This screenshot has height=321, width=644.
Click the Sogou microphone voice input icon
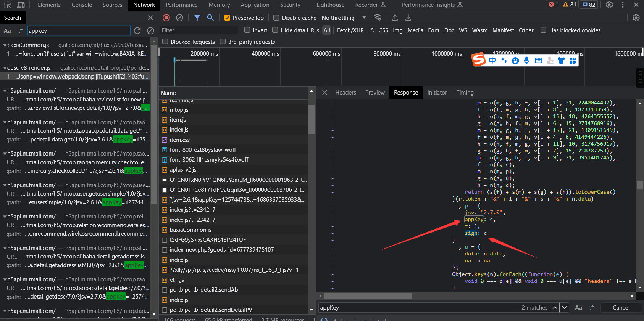pos(527,60)
